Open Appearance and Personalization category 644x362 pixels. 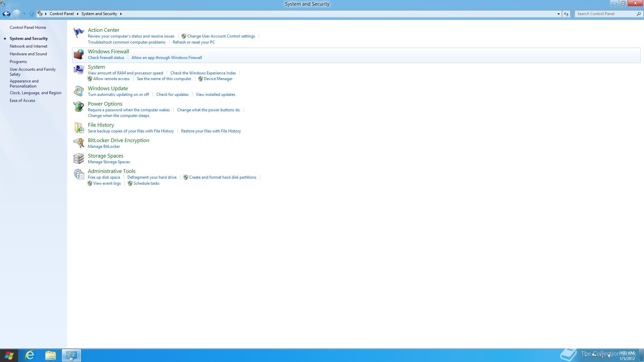(x=24, y=83)
